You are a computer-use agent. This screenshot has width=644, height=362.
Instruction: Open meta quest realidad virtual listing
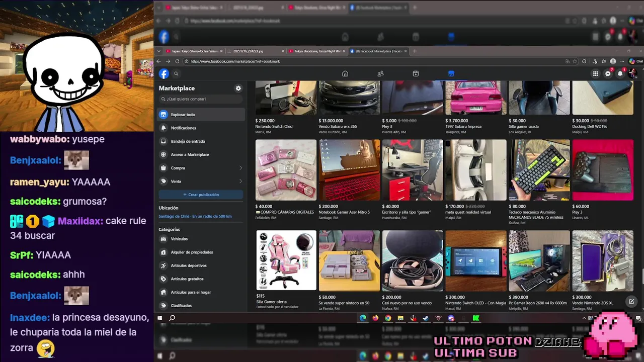(476, 170)
